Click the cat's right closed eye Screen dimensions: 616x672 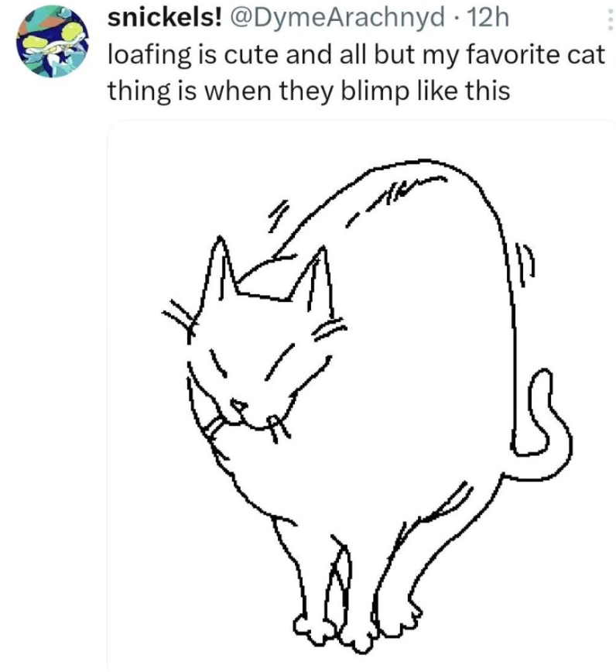[x=279, y=362]
